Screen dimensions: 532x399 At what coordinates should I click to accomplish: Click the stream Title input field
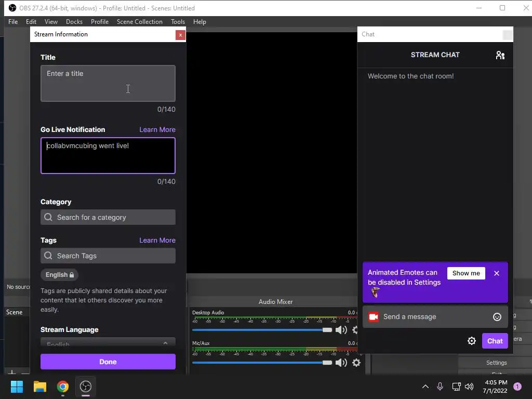click(108, 84)
